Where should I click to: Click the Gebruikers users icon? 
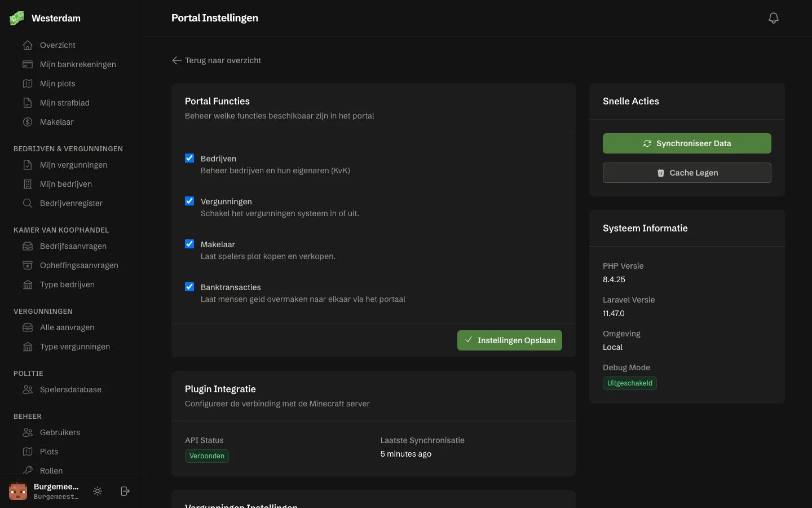click(28, 432)
